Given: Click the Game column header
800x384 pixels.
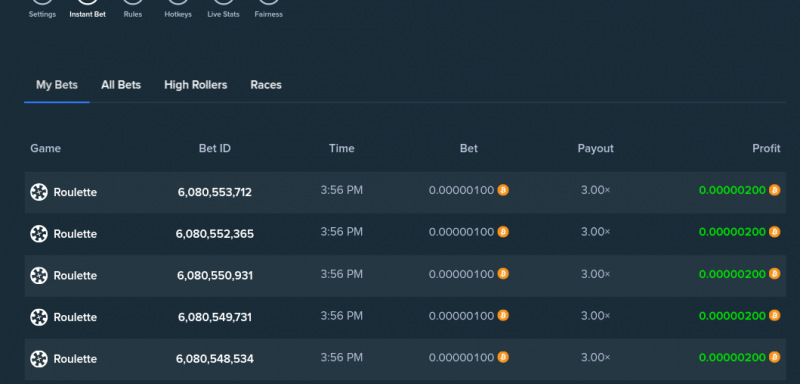Looking at the screenshot, I should (x=45, y=148).
